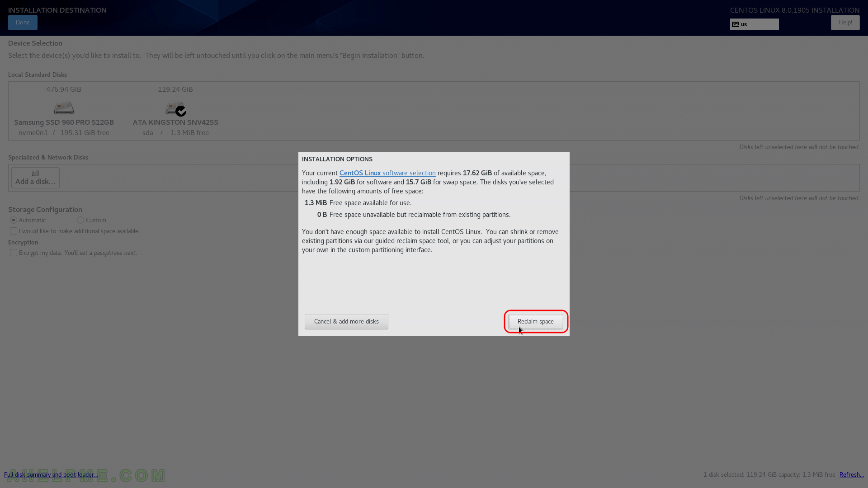Click the ATA KINGSTON SNV425S label
This screenshot has width=868, height=488.
pyautogui.click(x=175, y=122)
